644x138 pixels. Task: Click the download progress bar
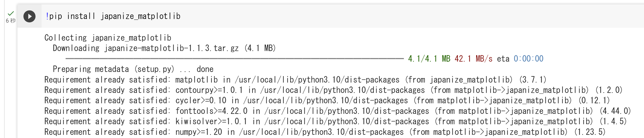click(234, 59)
